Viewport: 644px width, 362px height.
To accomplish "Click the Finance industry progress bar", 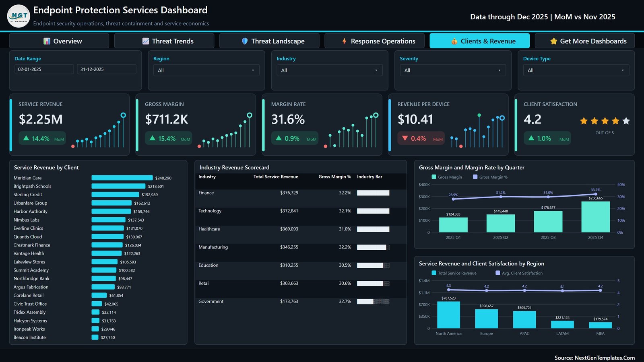I will pyautogui.click(x=373, y=193).
